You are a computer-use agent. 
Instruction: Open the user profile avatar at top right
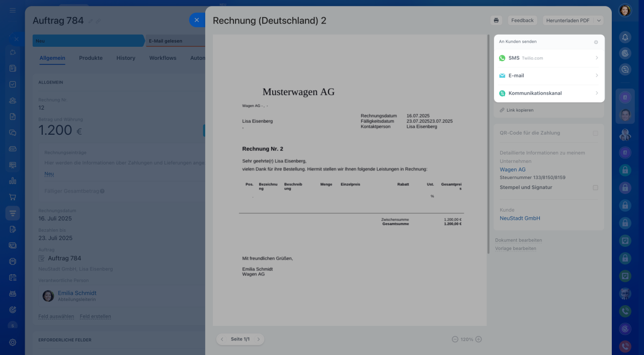pos(625,11)
